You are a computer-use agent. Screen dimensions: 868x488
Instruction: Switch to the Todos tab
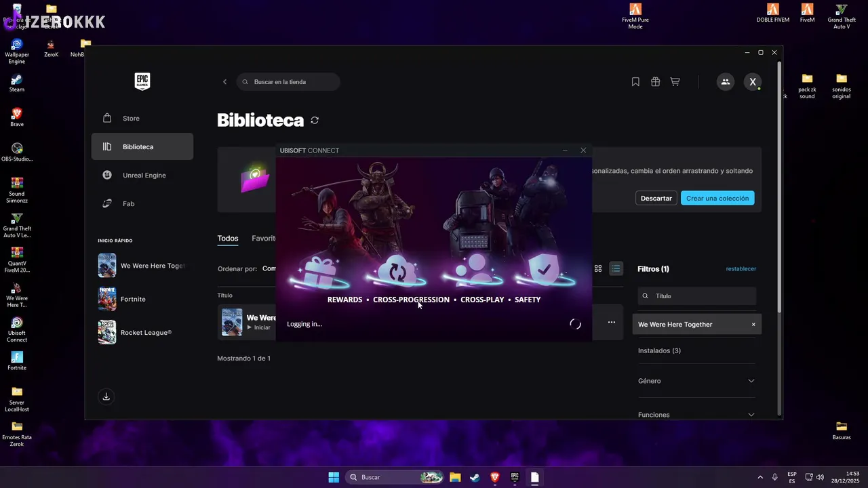coord(228,239)
